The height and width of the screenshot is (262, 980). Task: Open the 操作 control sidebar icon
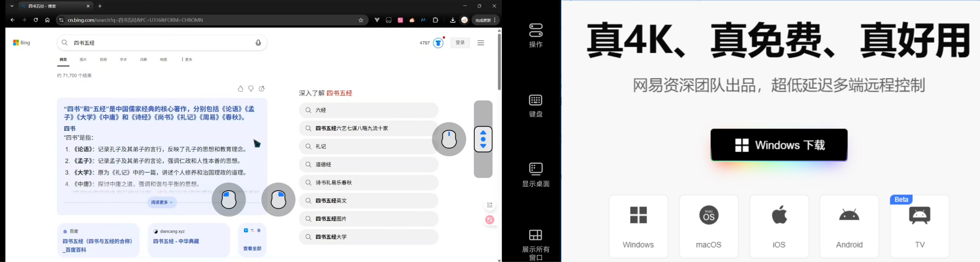coord(536,35)
